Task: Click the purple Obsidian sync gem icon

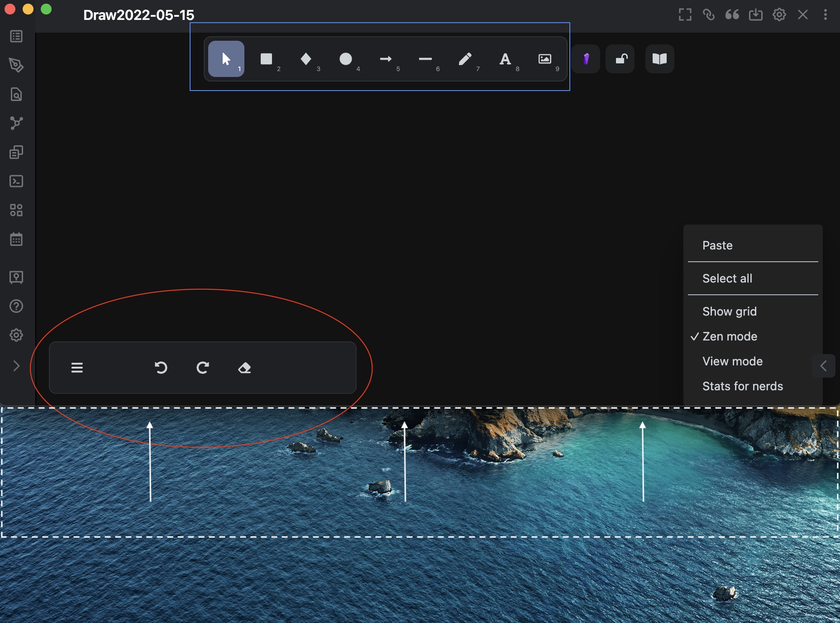Action: pos(586,59)
